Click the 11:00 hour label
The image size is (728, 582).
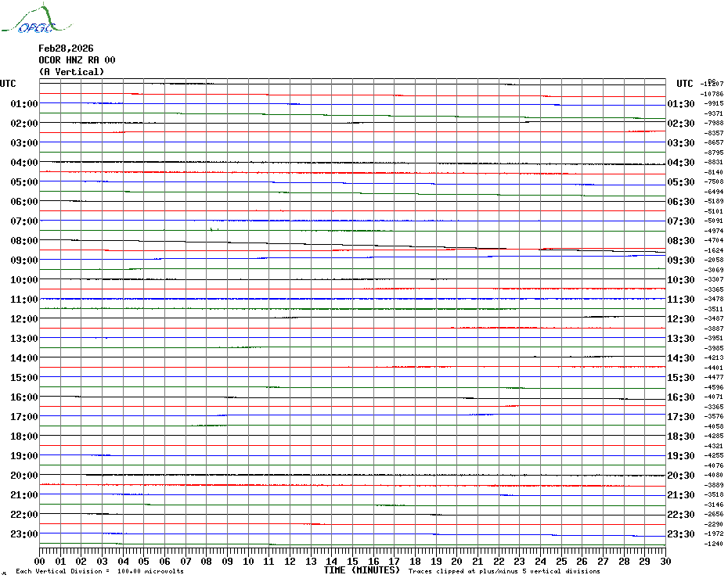pyautogui.click(x=24, y=300)
